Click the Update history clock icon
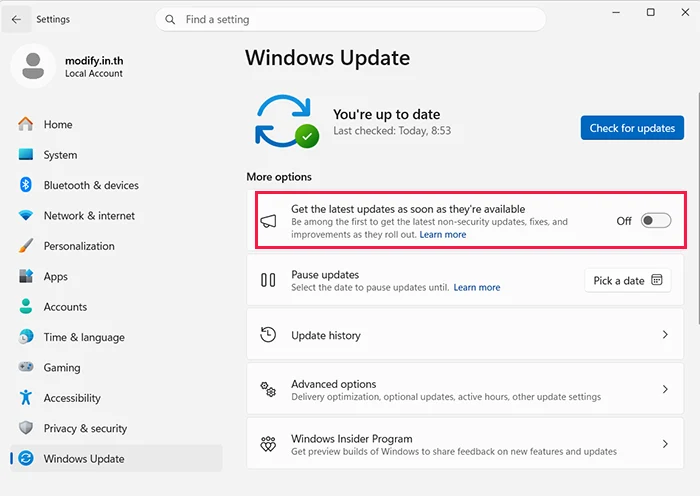Image resolution: width=700 pixels, height=496 pixels. tap(268, 335)
